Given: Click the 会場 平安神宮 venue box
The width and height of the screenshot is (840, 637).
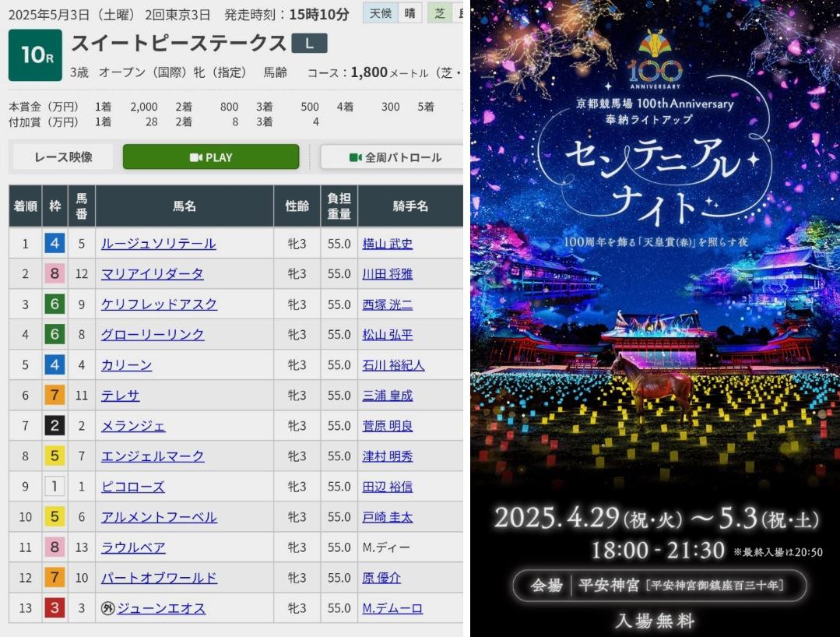Looking at the screenshot, I should click(659, 586).
